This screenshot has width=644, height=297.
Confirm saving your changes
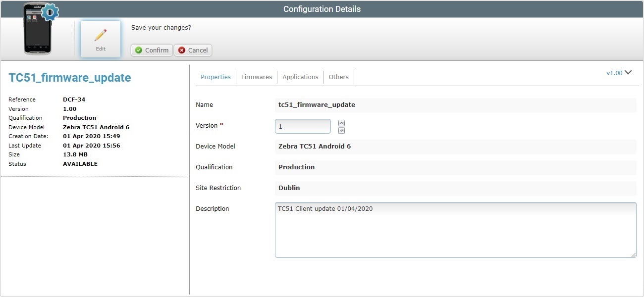(x=151, y=50)
